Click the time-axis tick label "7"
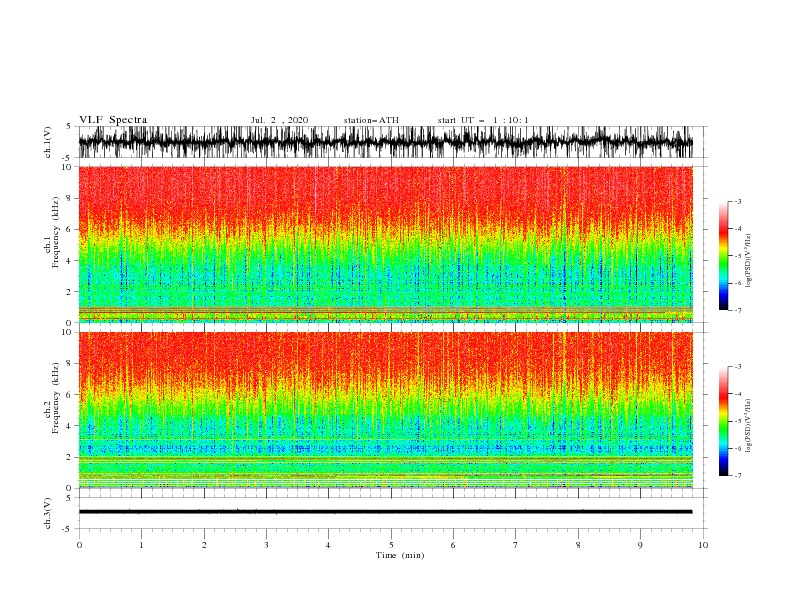Screen dimensions: 792x612 click(516, 545)
